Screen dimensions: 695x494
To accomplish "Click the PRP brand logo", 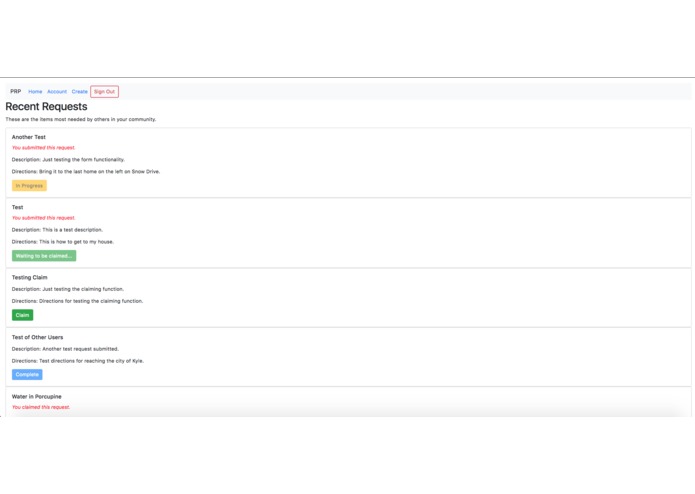I will coord(16,91).
